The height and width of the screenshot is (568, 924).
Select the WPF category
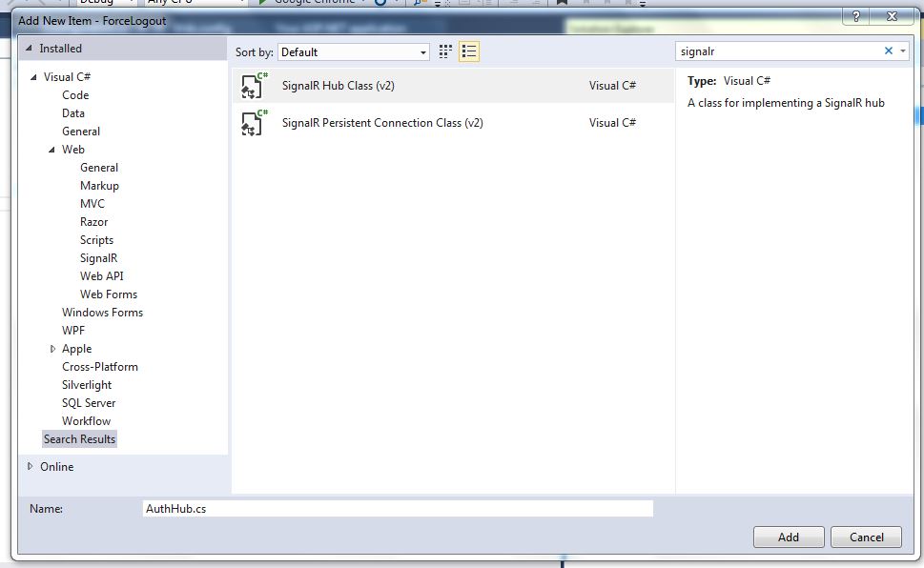73,331
